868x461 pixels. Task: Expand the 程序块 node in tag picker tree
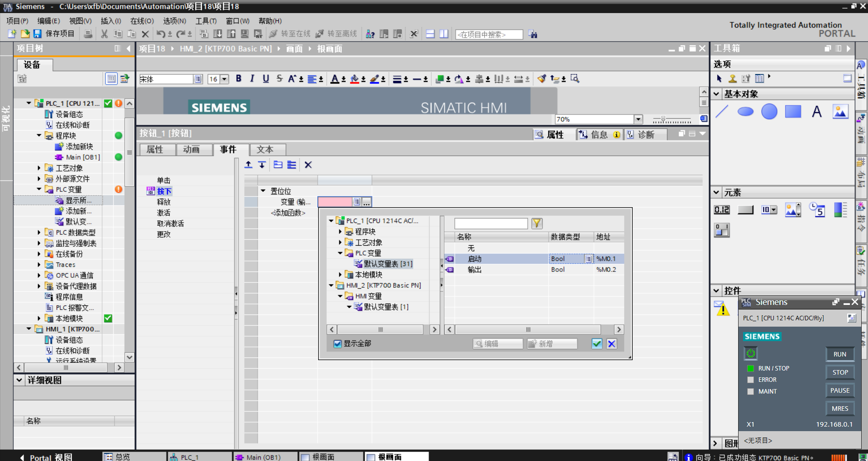(x=340, y=232)
